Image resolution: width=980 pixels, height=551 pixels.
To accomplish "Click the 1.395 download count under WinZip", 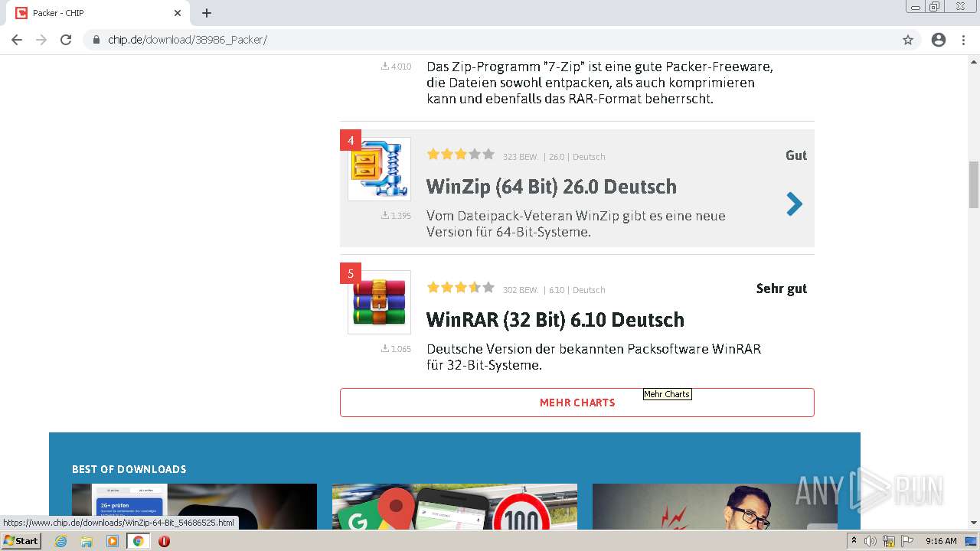I will pyautogui.click(x=397, y=216).
